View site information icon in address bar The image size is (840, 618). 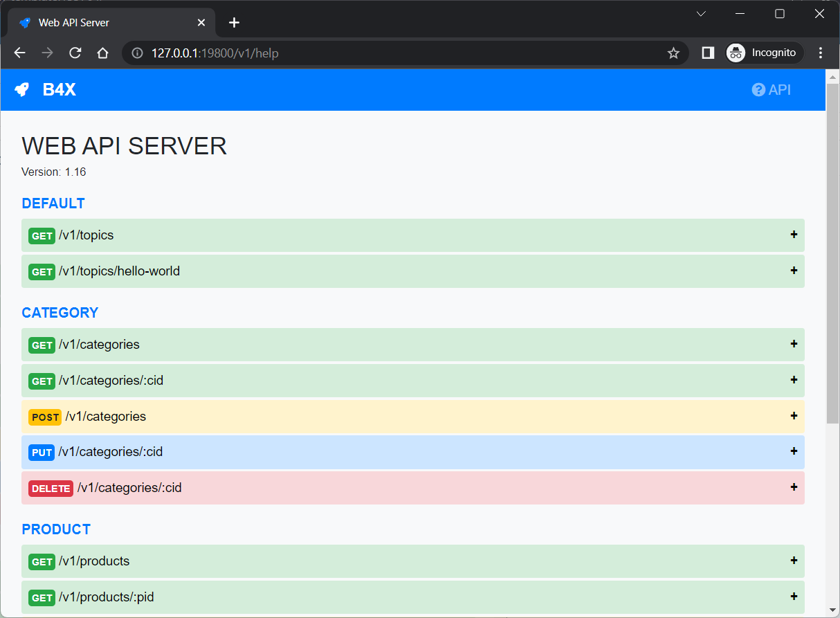pyautogui.click(x=137, y=53)
